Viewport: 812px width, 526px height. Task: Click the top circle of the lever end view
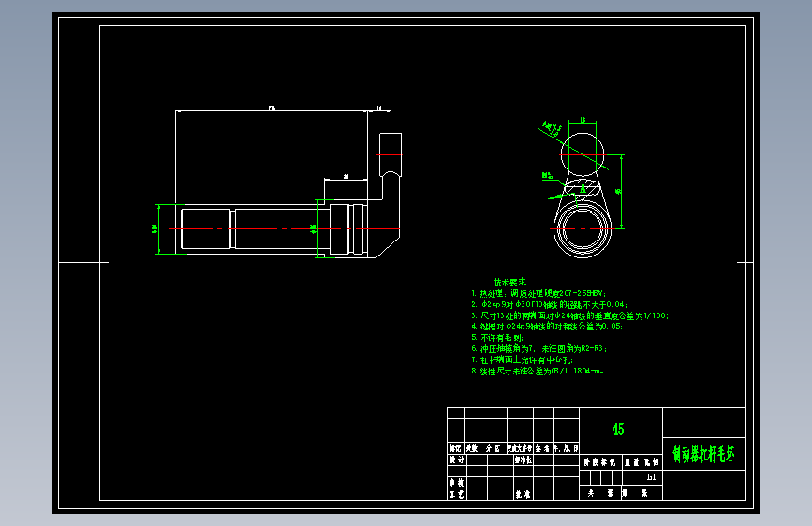click(583, 154)
